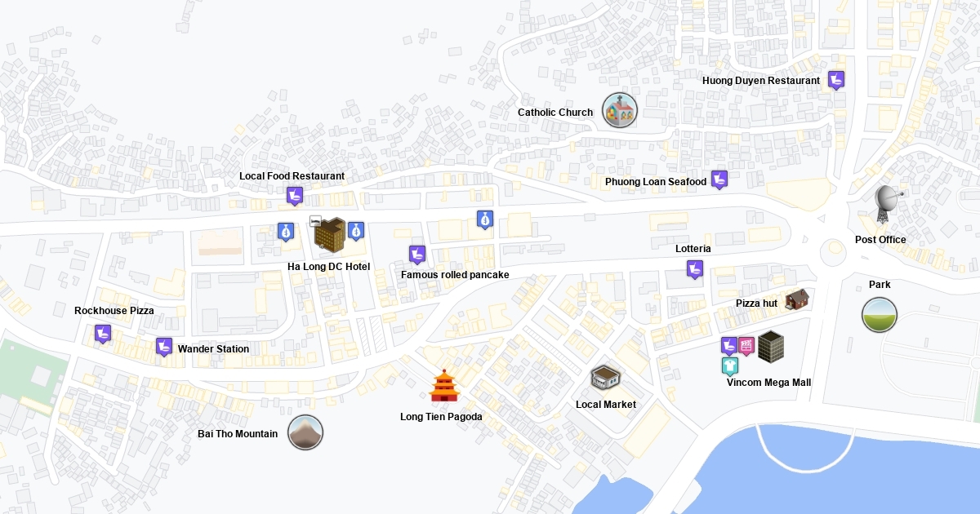Click the money bag marker right of the hotel
The width and height of the screenshot is (980, 514).
pyautogui.click(x=355, y=231)
